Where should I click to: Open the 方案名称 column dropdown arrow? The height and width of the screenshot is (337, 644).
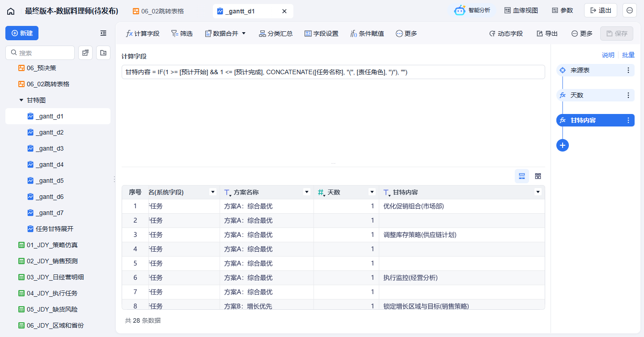coord(307,192)
